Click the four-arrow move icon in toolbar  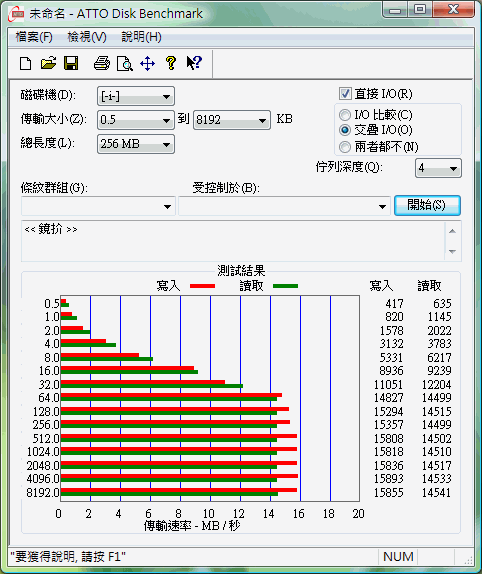pyautogui.click(x=147, y=63)
